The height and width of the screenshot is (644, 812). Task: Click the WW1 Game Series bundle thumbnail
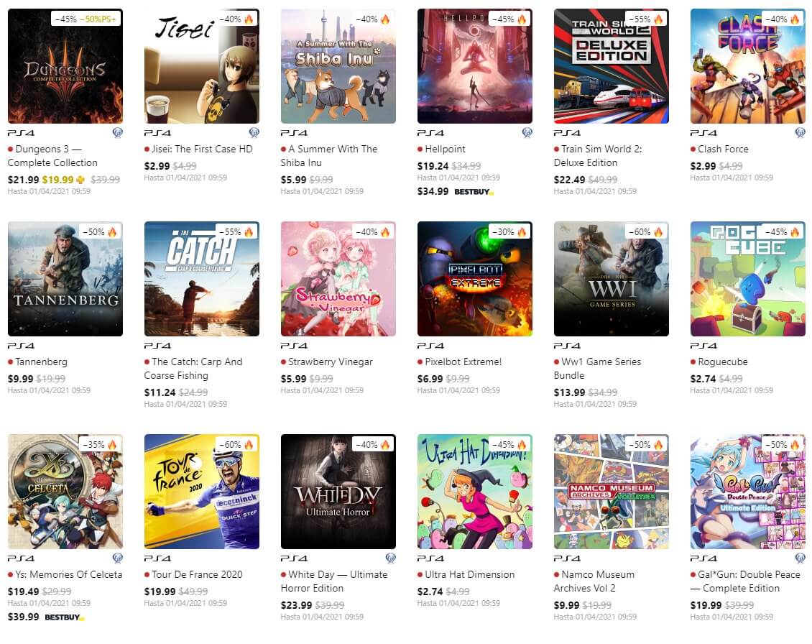611,279
